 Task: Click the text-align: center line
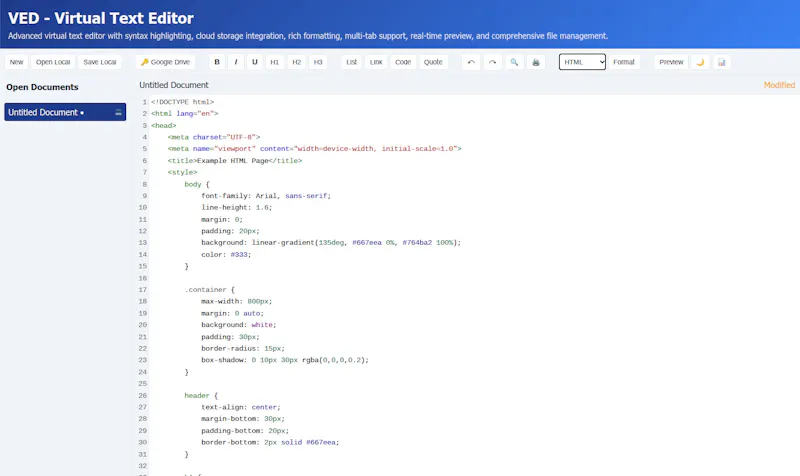241,408
